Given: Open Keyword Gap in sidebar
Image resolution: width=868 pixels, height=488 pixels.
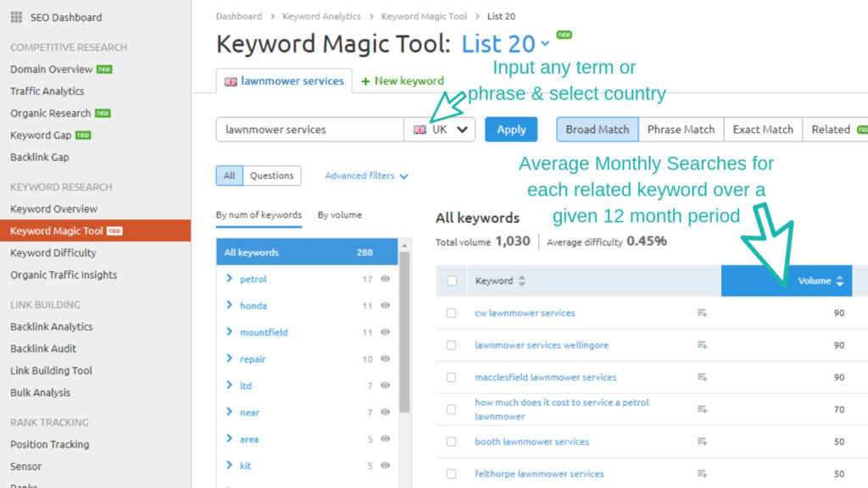Looking at the screenshot, I should [41, 135].
